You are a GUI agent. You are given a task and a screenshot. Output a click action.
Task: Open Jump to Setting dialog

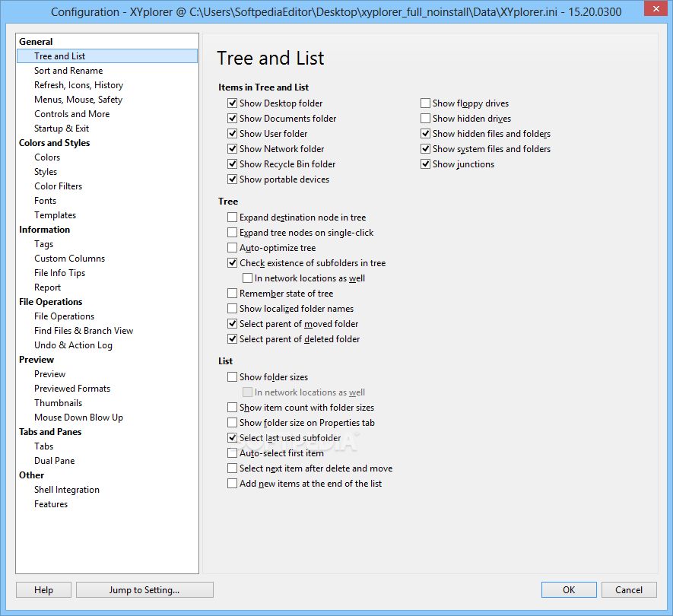144,590
